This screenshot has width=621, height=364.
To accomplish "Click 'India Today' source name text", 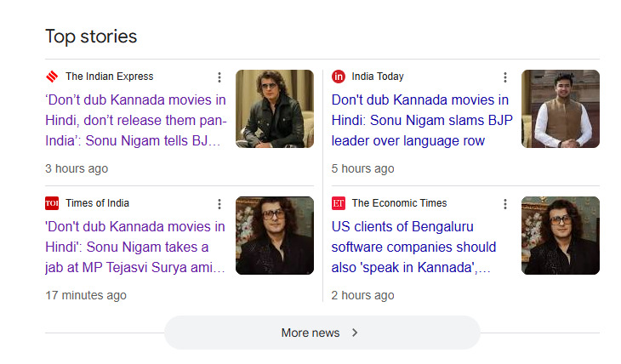I will (x=378, y=77).
